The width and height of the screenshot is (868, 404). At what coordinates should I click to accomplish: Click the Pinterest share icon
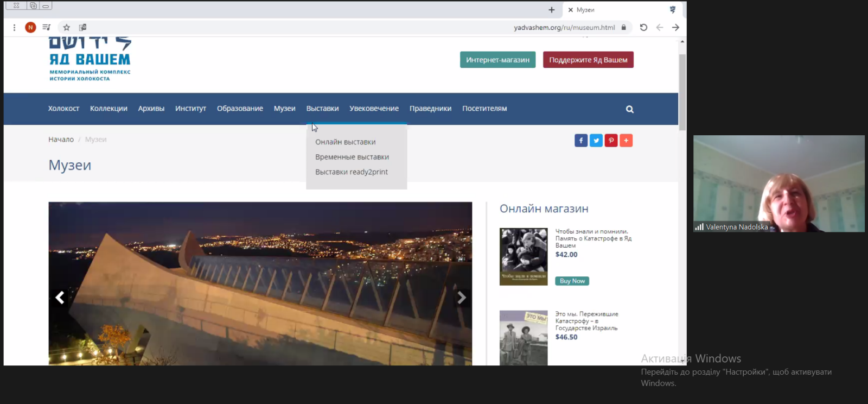pos(611,141)
